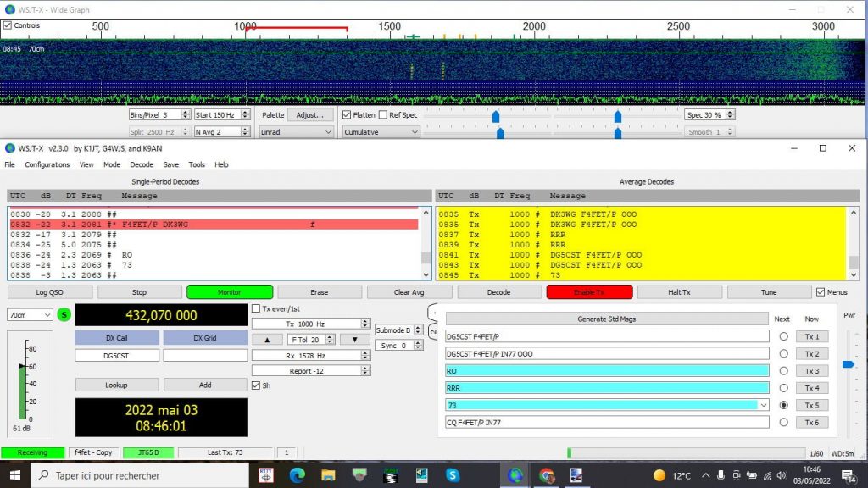Click the volume icon in system tray

click(782, 475)
